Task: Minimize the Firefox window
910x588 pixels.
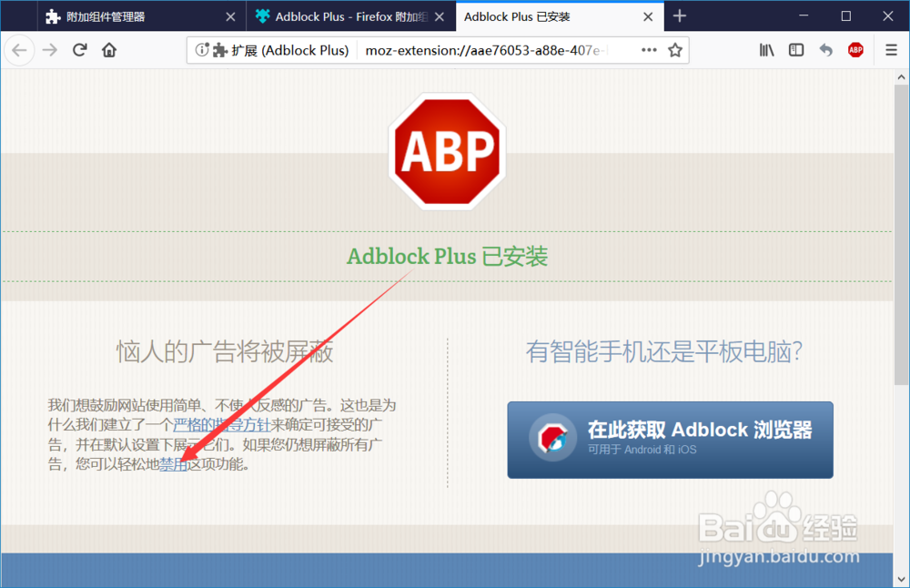Action: click(804, 15)
